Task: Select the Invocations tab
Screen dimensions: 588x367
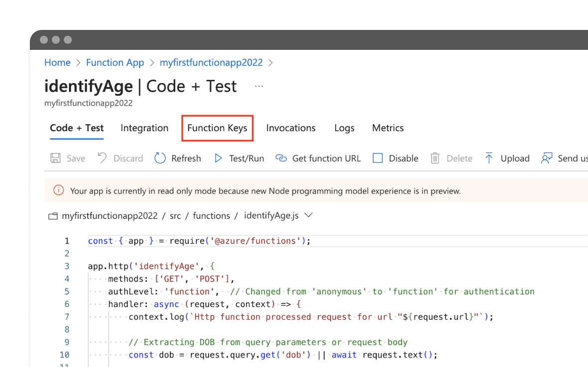Action: point(291,128)
